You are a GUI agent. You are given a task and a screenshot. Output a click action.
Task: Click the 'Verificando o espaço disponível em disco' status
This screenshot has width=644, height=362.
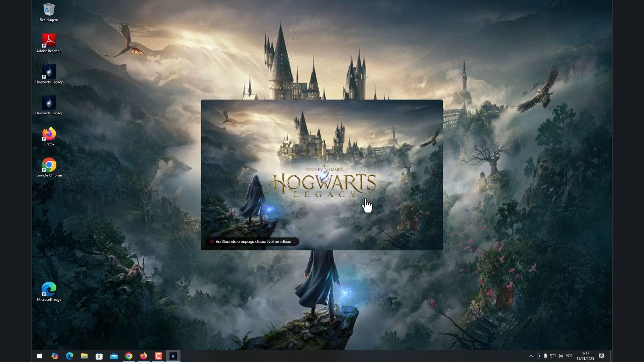pyautogui.click(x=253, y=242)
